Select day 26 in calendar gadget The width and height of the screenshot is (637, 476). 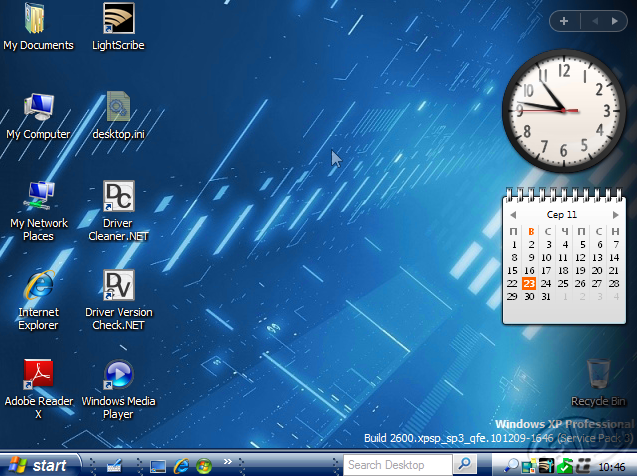point(580,283)
